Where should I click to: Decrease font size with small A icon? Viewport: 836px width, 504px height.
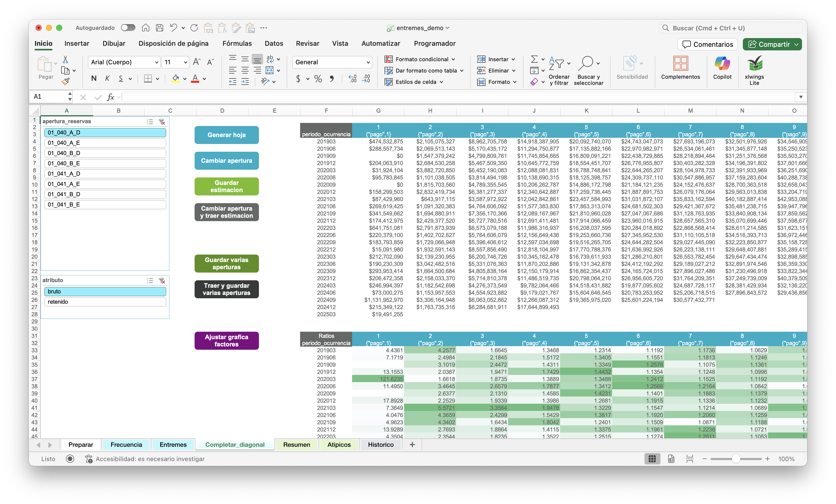click(210, 62)
